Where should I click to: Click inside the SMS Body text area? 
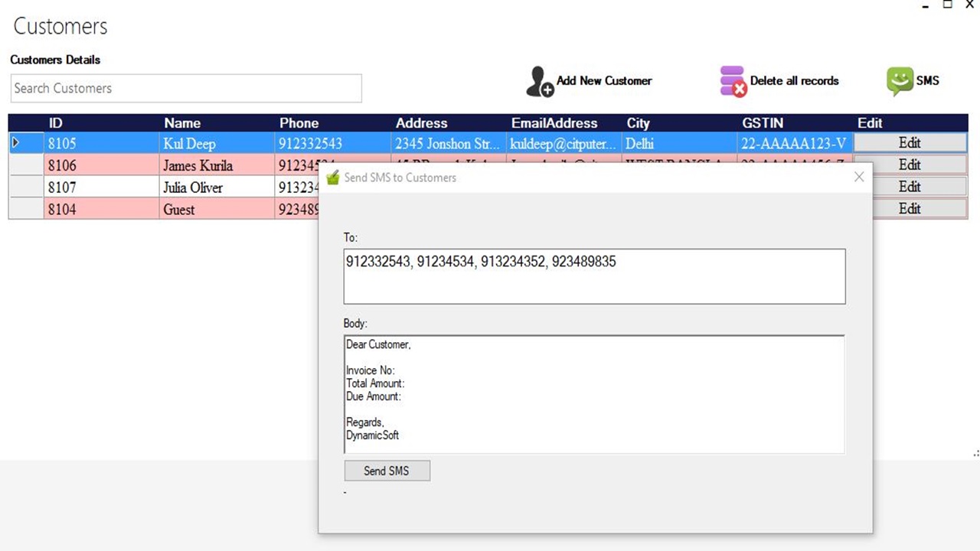(x=594, y=394)
